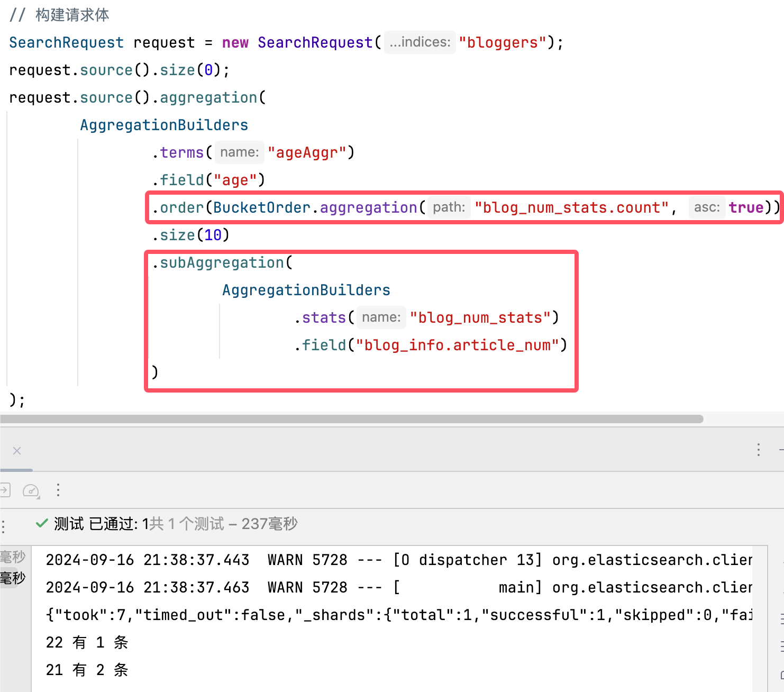Click the "blog_num_stats" stats name string
The image size is (784, 692).
click(x=480, y=317)
